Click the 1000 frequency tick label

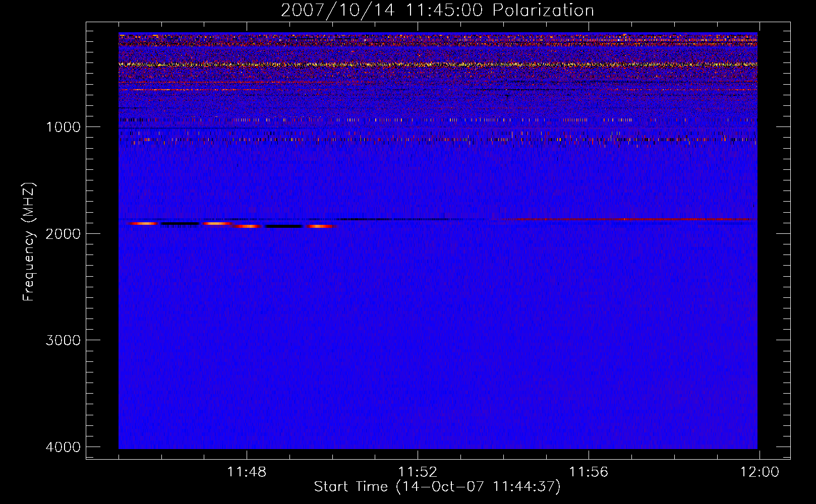tap(63, 127)
